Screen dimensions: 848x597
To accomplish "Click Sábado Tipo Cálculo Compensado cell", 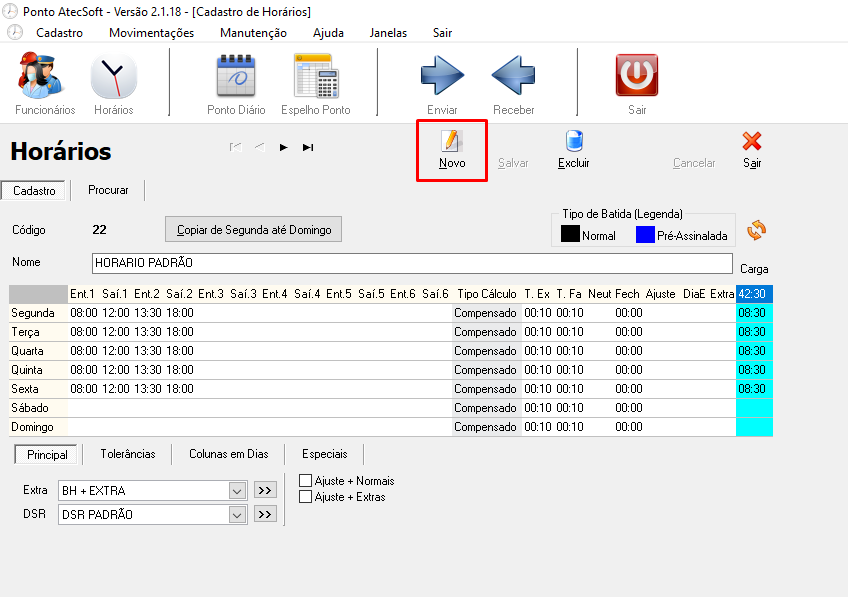I will [x=486, y=407].
